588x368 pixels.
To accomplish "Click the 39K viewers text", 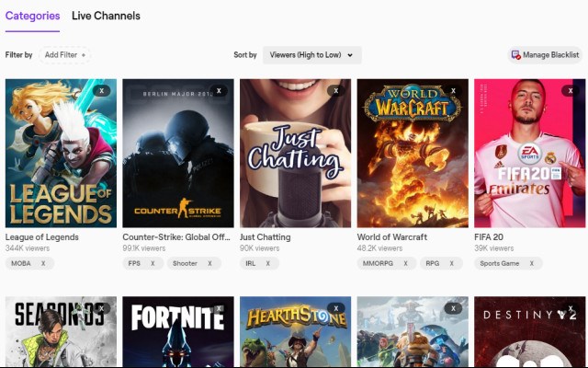I will [x=494, y=248].
